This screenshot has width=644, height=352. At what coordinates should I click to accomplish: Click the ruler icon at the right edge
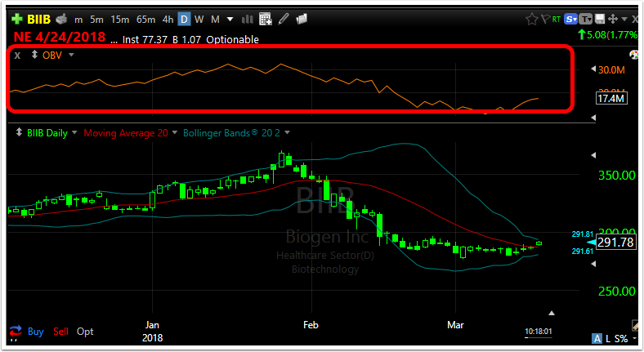point(635,325)
